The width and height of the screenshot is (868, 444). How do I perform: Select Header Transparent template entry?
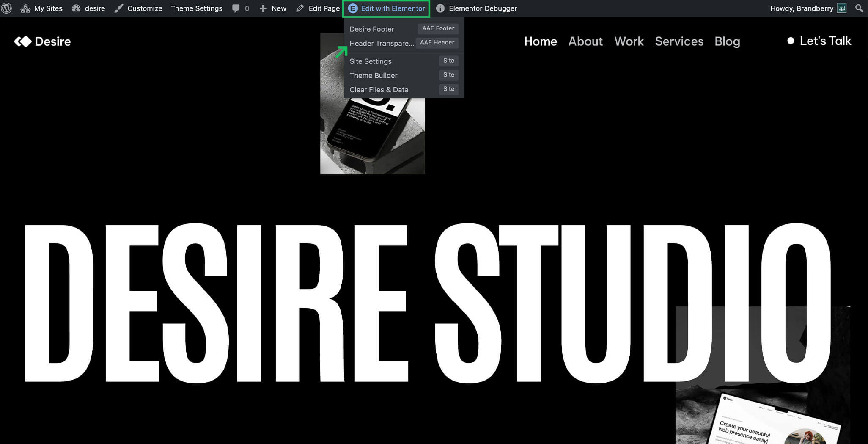(x=381, y=43)
